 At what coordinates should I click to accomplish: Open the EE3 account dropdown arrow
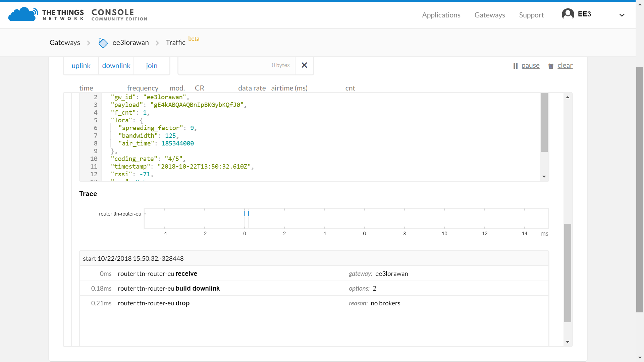[x=622, y=15]
